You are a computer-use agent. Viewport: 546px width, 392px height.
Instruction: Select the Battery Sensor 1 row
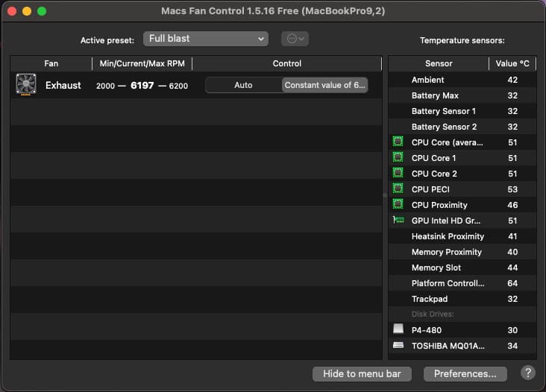[462, 111]
